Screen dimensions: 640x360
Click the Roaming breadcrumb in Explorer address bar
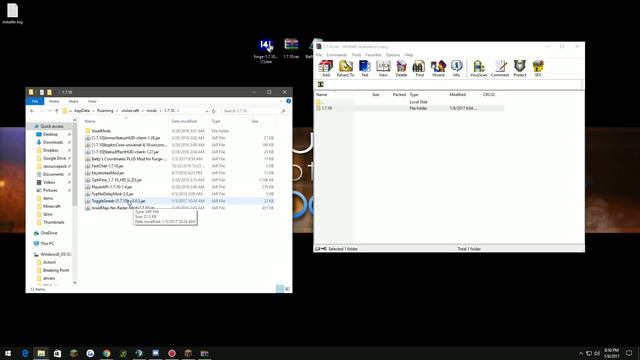click(105, 111)
